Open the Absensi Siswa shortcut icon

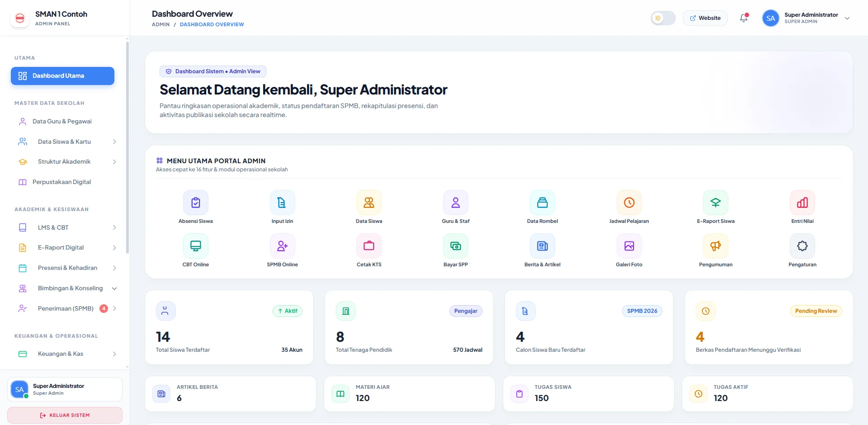196,203
